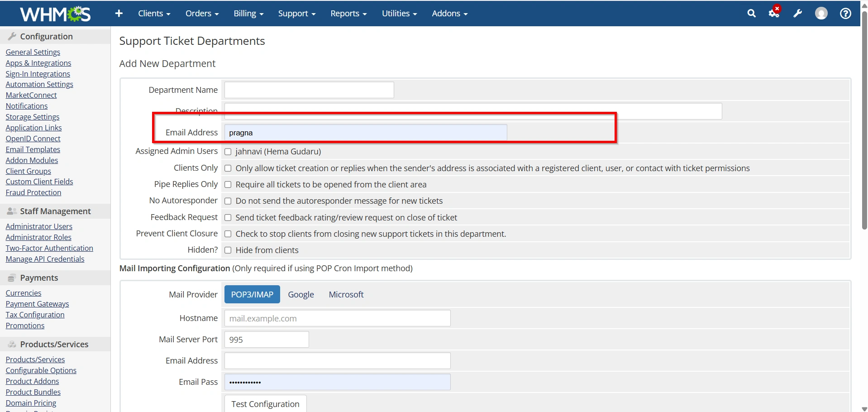The width and height of the screenshot is (868, 412).
Task: Open the automation status gears icon
Action: [774, 13]
